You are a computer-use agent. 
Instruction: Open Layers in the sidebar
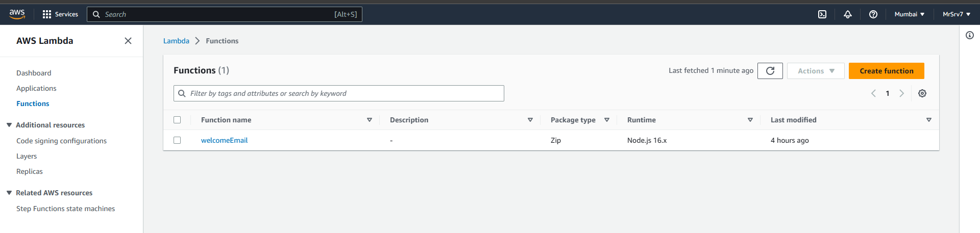pyautogui.click(x=27, y=156)
